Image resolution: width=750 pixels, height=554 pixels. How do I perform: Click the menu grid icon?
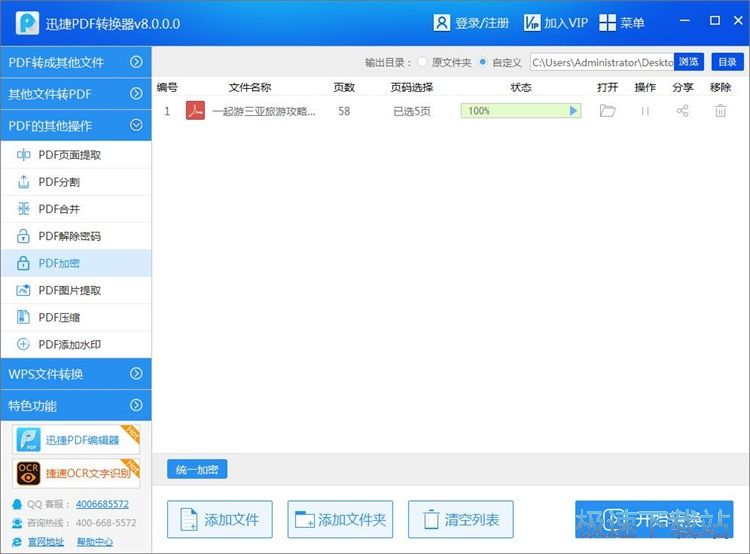point(607,22)
